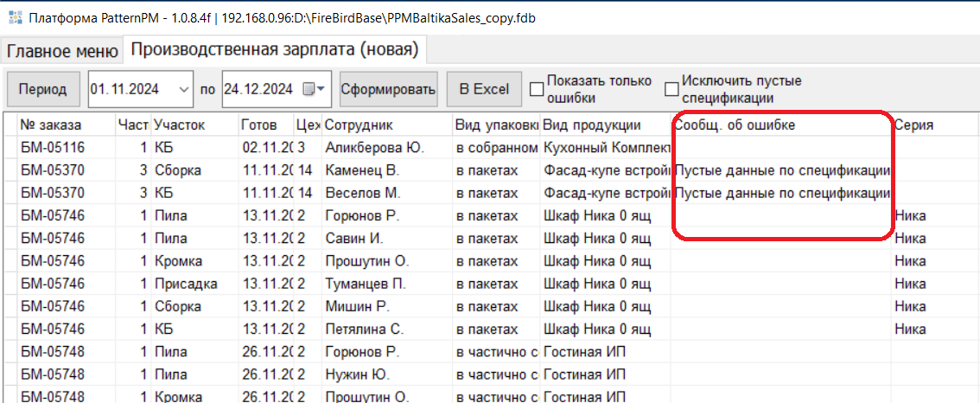Select the row for employee Аликберова Ю.
Image resolution: width=980 pixels, height=403 pixels.
[374, 148]
